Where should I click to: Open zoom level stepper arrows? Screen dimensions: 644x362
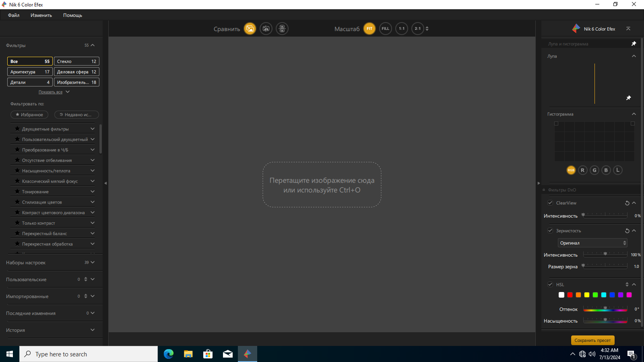coord(427,29)
